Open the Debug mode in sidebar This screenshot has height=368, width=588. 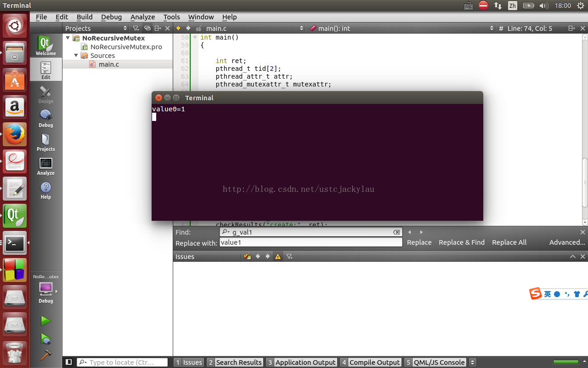coord(45,118)
